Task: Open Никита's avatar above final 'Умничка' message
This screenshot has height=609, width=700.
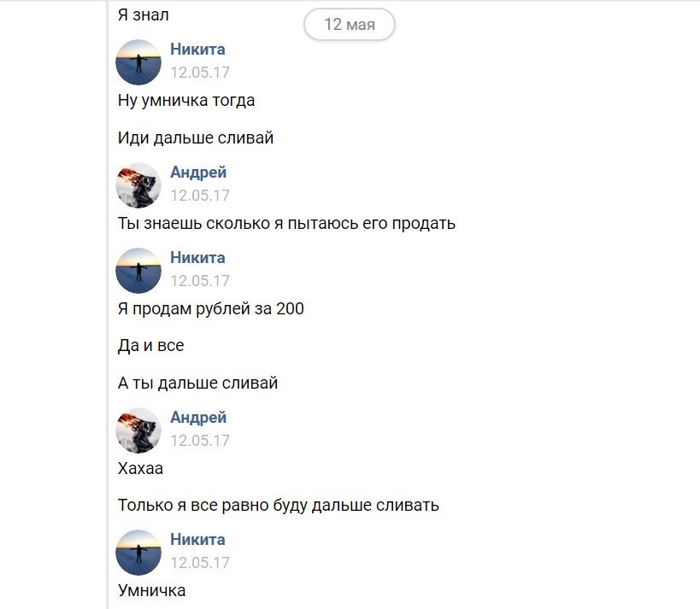Action: point(138,553)
